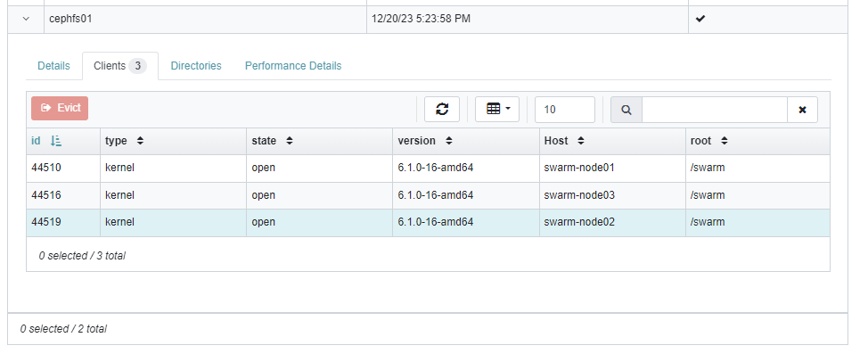Focus the clients search text box
The height and width of the screenshot is (362, 868).
pos(714,110)
